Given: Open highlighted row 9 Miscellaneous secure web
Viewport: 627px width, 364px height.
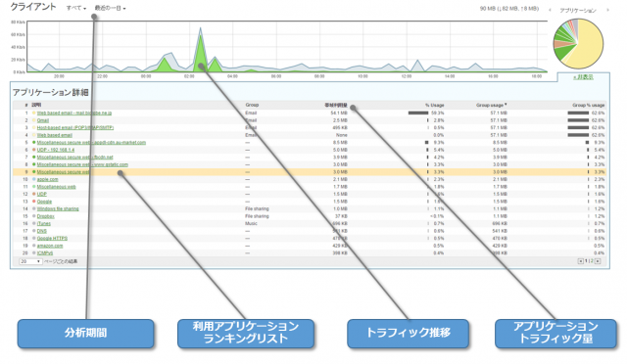Looking at the screenshot, I should click(63, 172).
